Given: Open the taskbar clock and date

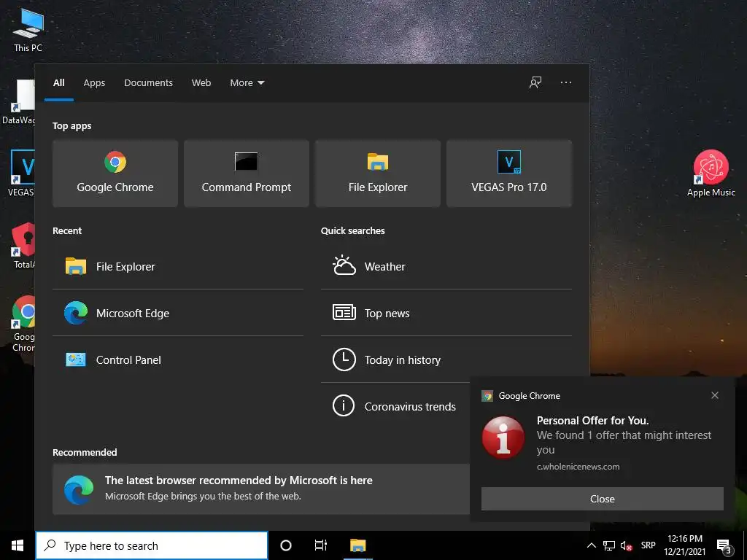Looking at the screenshot, I should coord(684,545).
